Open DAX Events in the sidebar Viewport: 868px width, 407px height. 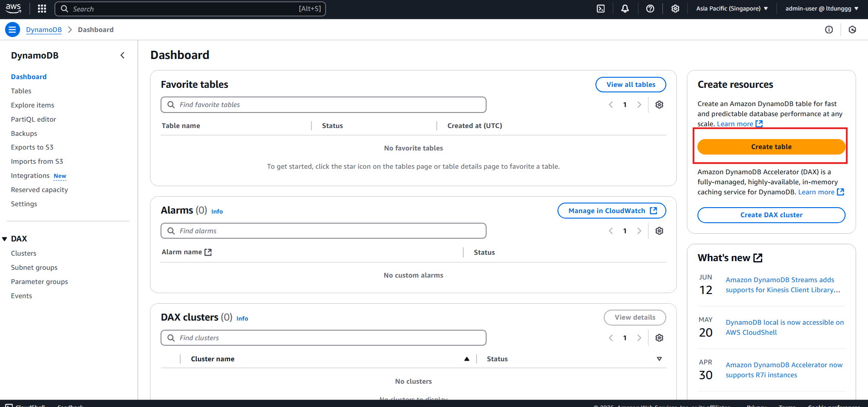21,296
